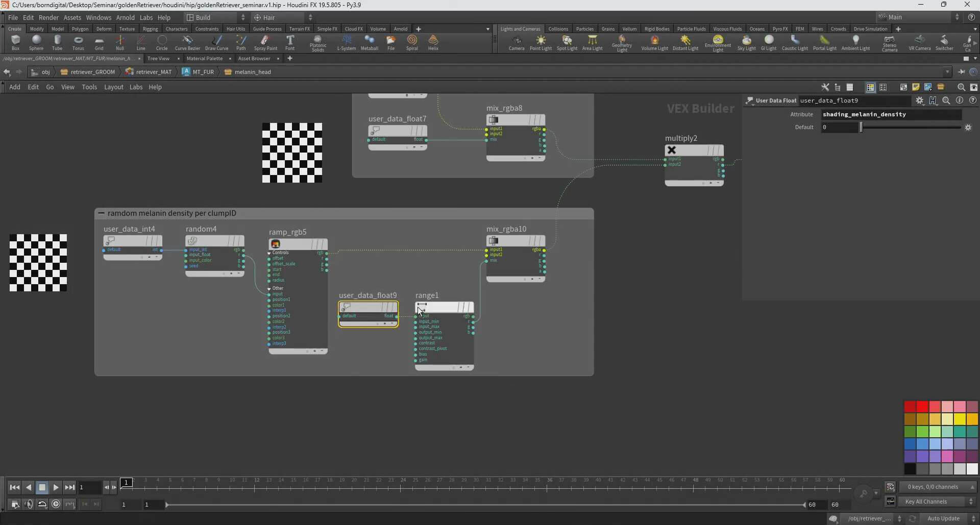Click the Metaball shelf tool
This screenshot has height=525, width=980.
(369, 42)
